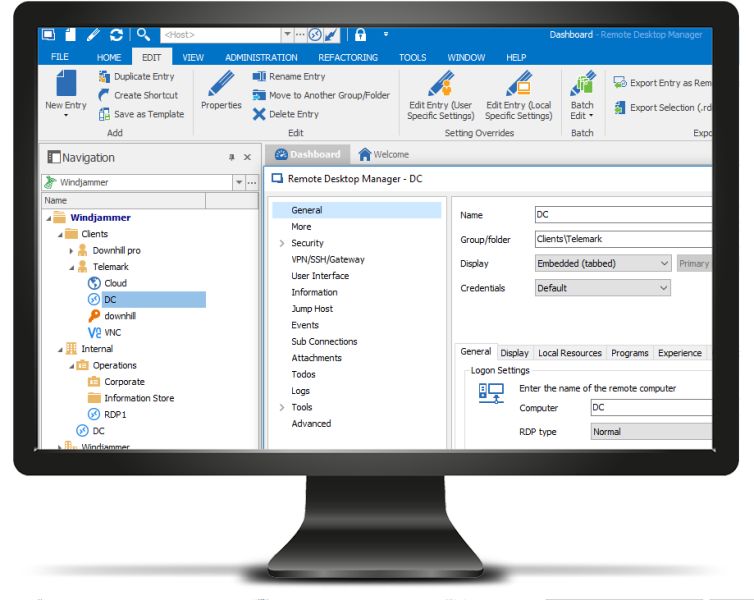Click Edit Entry (User Specific Settings)

coord(440,95)
